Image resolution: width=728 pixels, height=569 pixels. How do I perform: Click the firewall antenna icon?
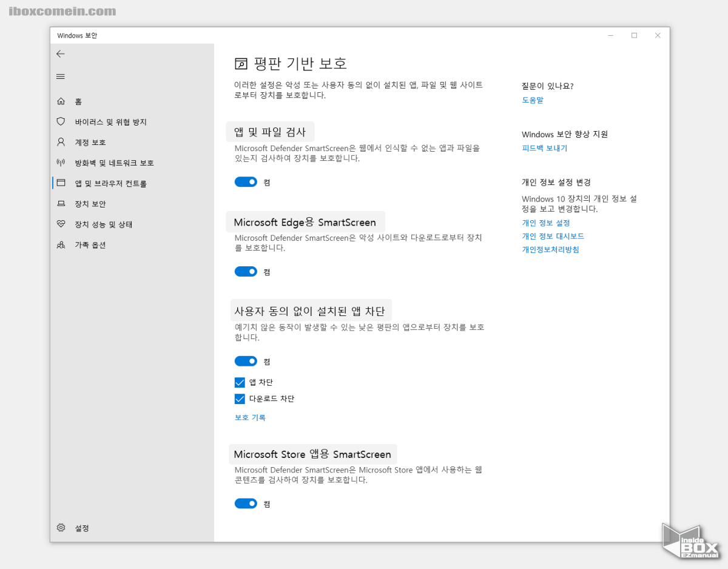coord(61,163)
